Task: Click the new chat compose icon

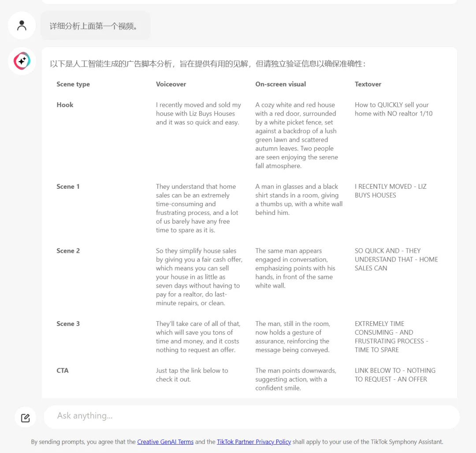Action: coord(26,418)
